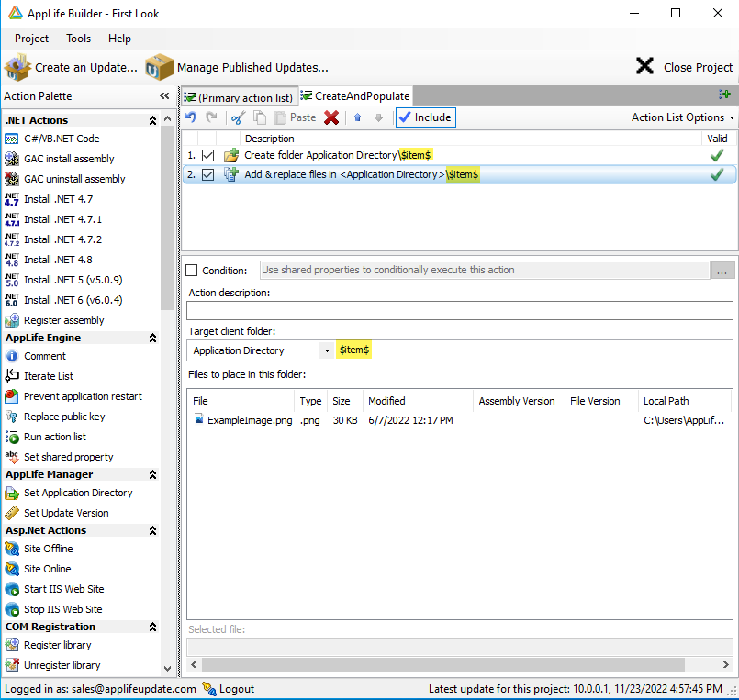739x700 pixels.
Task: Select action row Create folder Application Directory
Action: click(459, 155)
